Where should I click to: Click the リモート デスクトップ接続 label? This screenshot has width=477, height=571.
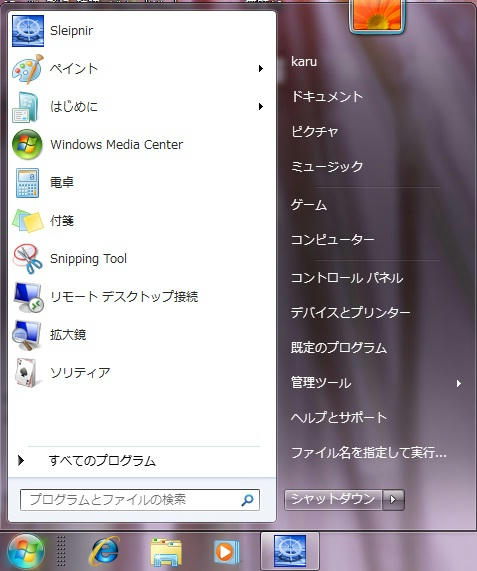[124, 297]
